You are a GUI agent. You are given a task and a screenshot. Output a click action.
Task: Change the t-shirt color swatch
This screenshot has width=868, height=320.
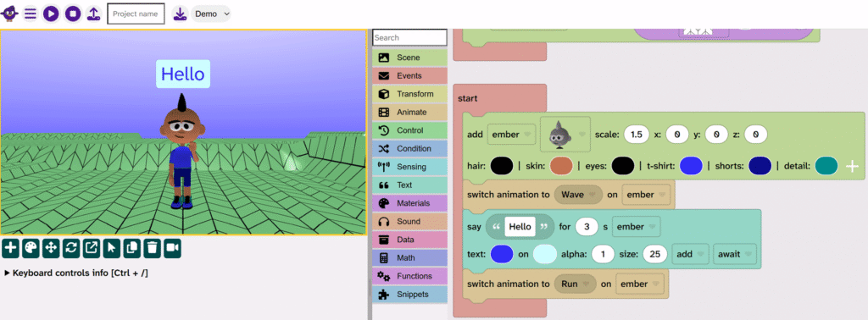pos(692,166)
